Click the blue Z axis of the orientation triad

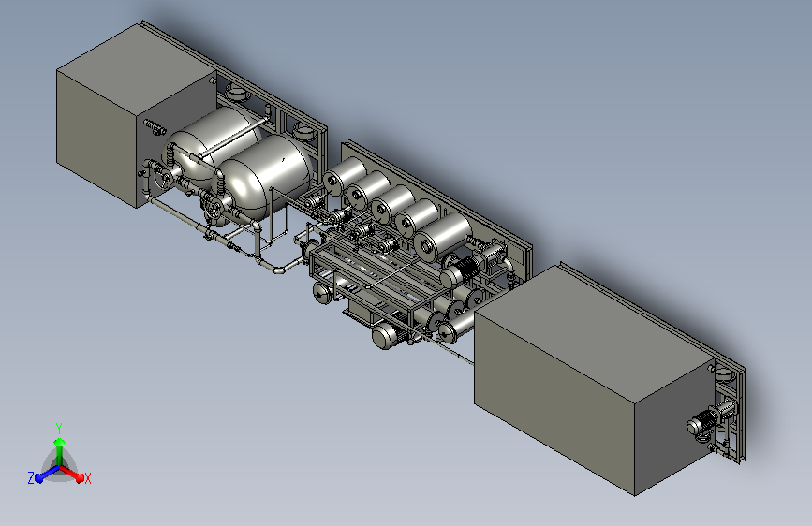tap(46, 475)
